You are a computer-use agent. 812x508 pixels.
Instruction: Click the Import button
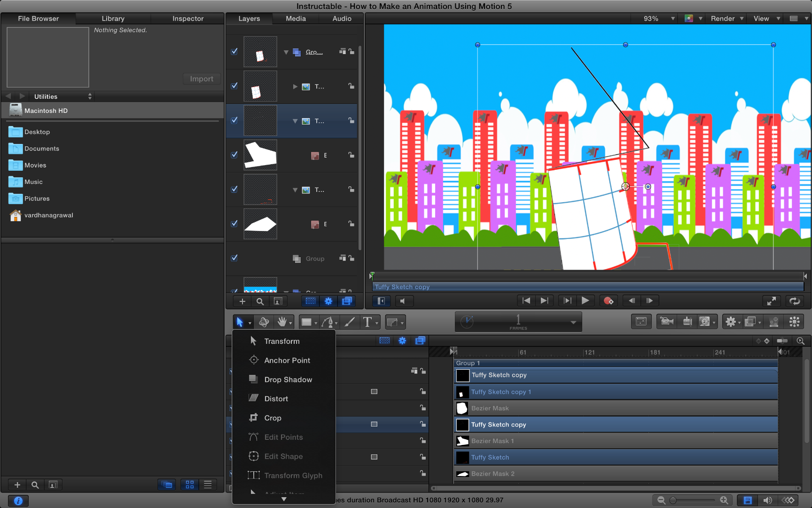(202, 79)
